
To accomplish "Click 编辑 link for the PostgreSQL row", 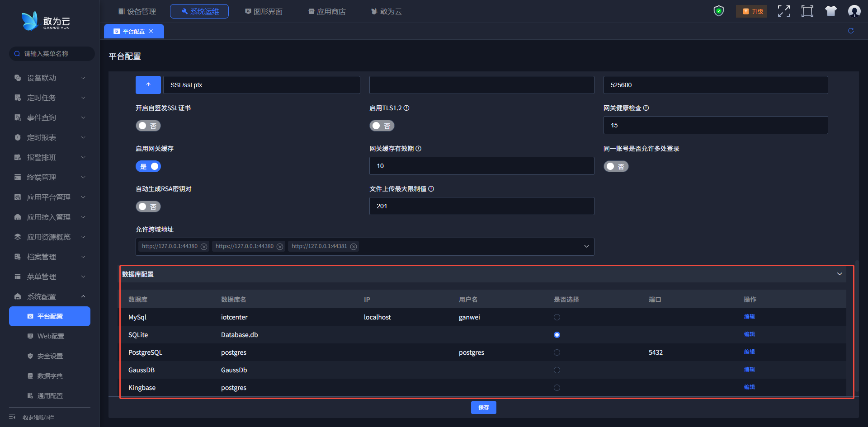I will 749,352.
